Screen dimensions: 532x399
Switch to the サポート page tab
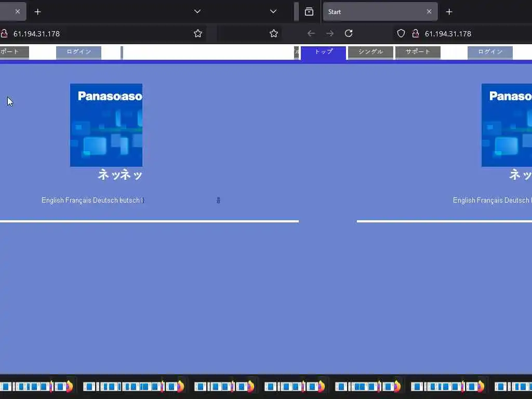[x=418, y=52]
